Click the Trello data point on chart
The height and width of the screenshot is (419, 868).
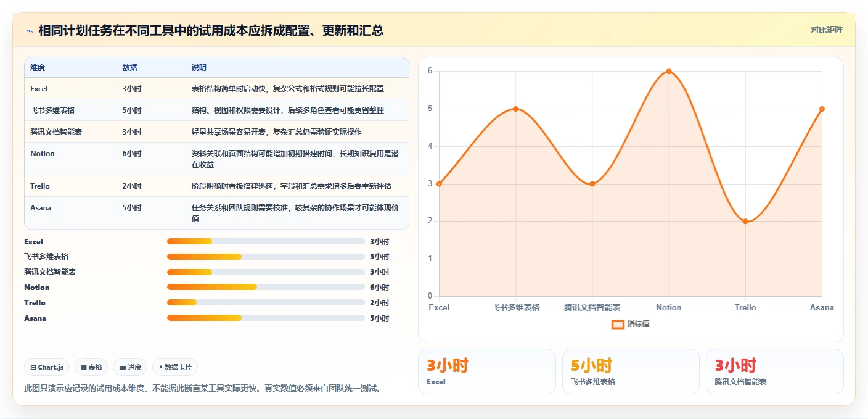(745, 221)
